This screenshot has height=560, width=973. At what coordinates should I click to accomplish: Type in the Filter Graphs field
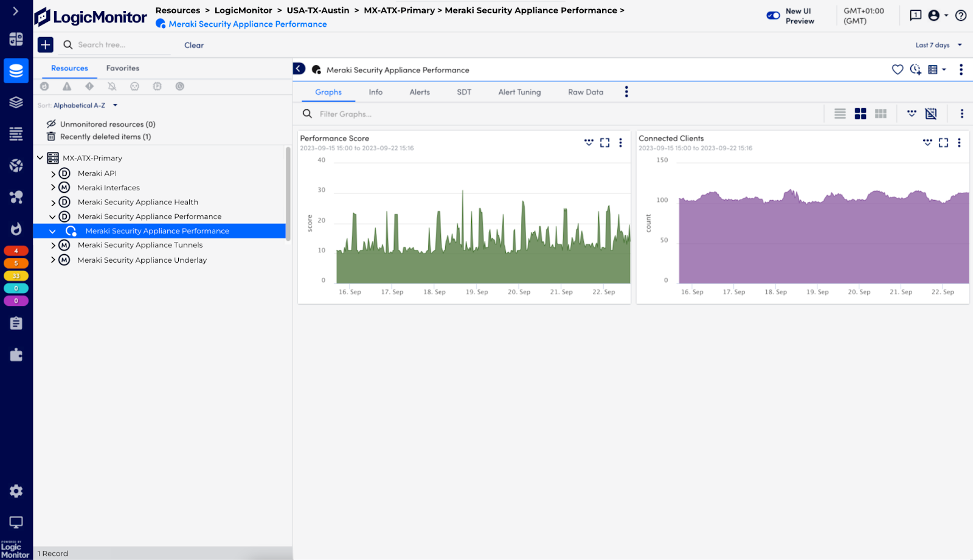tap(365, 114)
